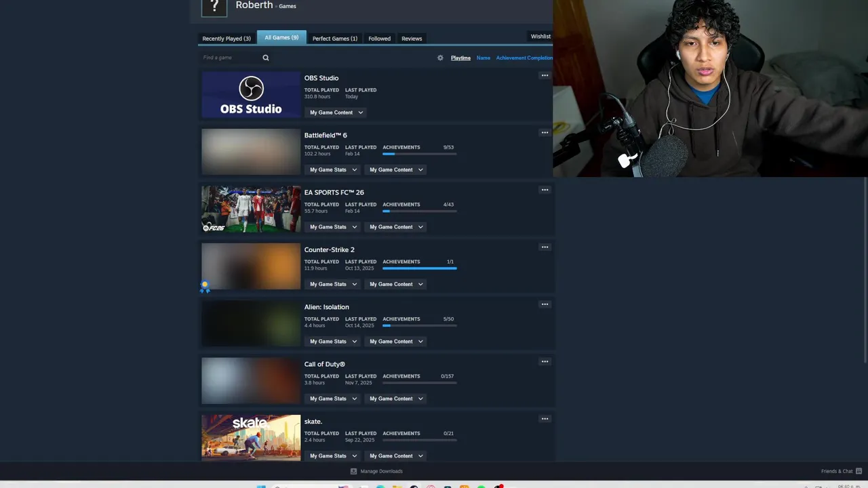
Task: Click the Manage Downloads label
Action: [381, 471]
